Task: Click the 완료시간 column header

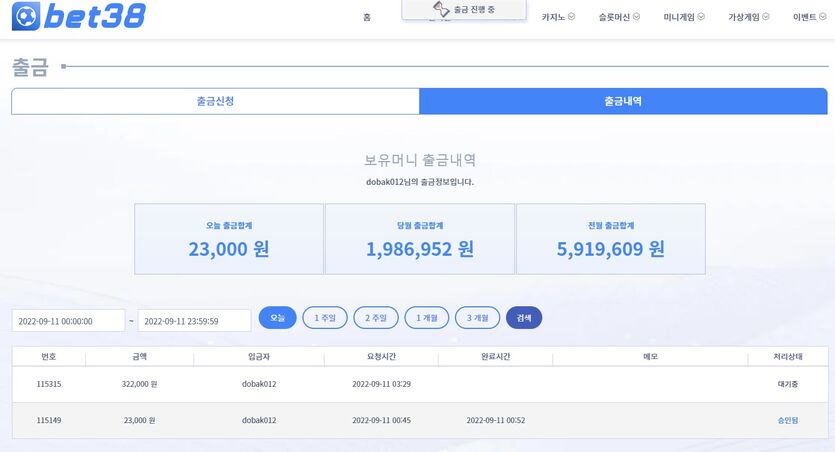Action: click(496, 357)
